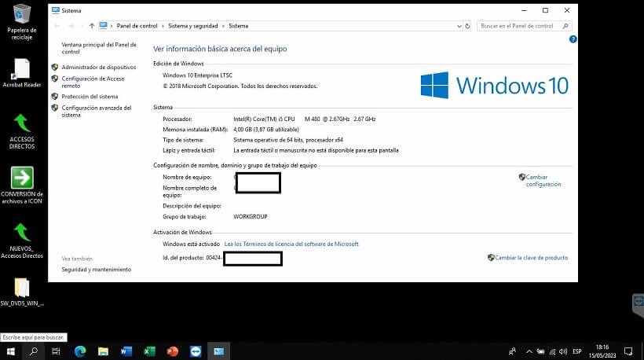The height and width of the screenshot is (360, 644).
Task: Open File Explorer from the taskbar
Action: [x=103, y=351]
